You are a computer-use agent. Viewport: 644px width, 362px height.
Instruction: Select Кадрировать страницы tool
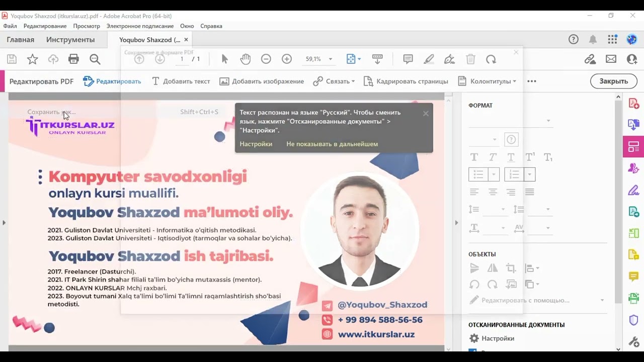(406, 81)
